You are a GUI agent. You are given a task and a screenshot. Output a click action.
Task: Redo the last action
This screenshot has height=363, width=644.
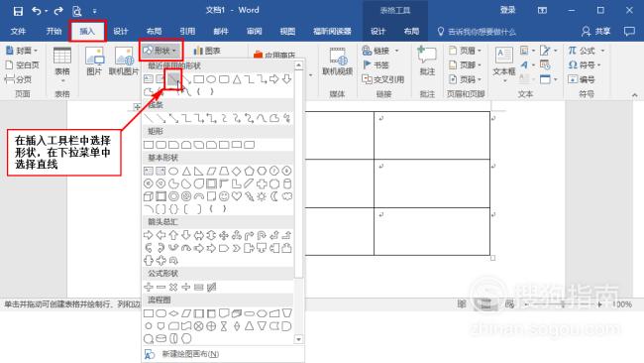click(x=58, y=11)
